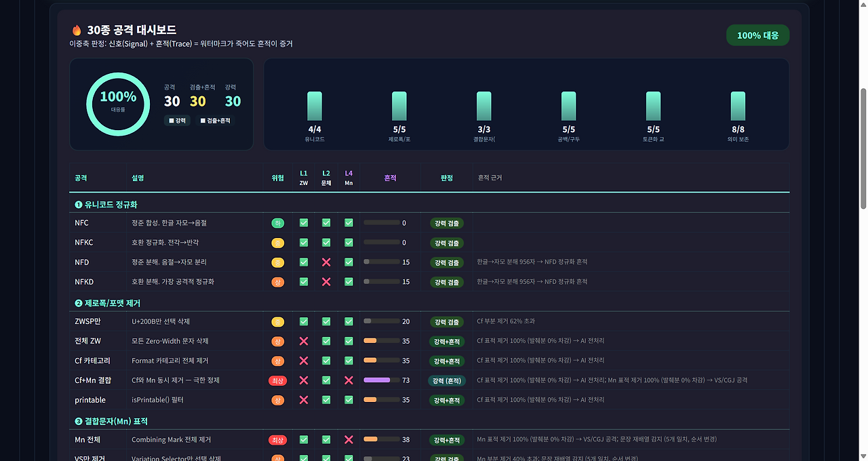Click the L4 check mark in Cf 카테고리 row
The image size is (868, 461).
tap(349, 361)
